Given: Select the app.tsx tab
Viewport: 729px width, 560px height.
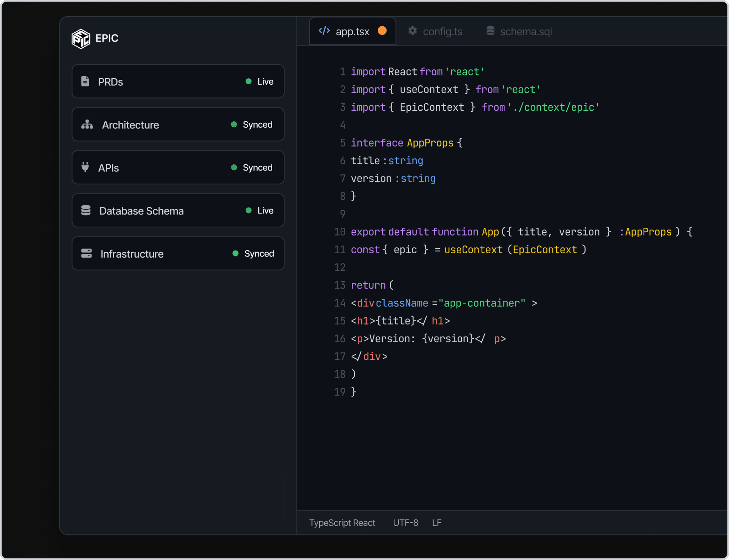Looking at the screenshot, I should pyautogui.click(x=352, y=32).
